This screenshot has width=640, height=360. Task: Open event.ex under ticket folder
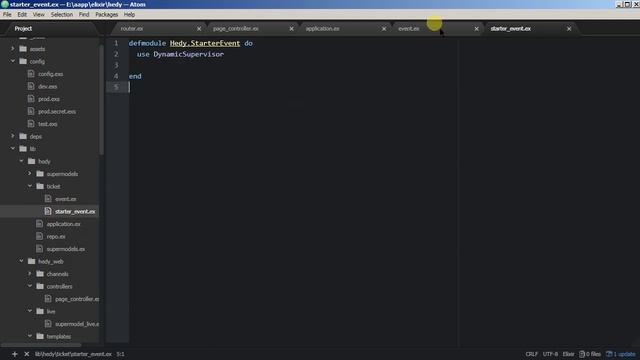coord(65,199)
